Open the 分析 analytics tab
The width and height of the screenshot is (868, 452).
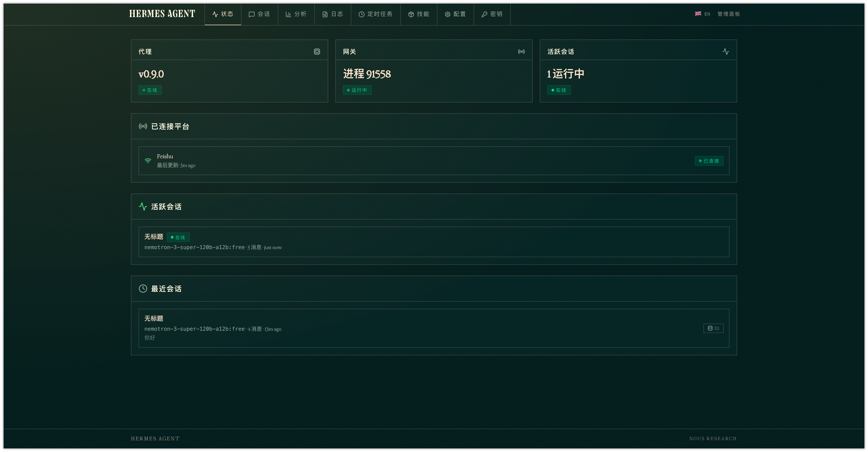tap(296, 14)
